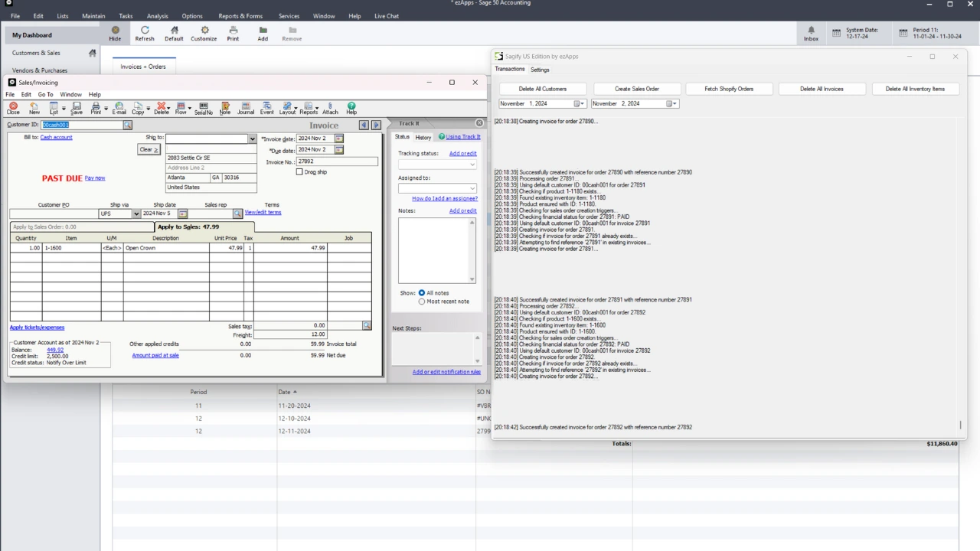
Task: Click Sales tax lookup magnifier icon
Action: pos(367,325)
